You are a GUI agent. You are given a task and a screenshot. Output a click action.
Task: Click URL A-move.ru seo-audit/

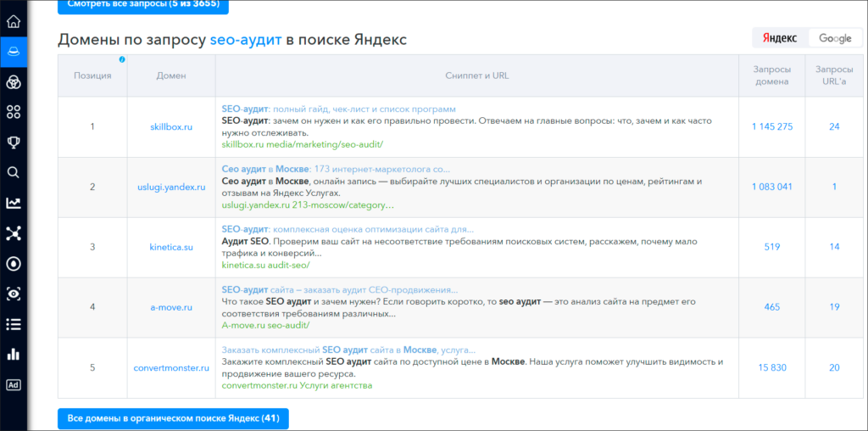tap(265, 325)
